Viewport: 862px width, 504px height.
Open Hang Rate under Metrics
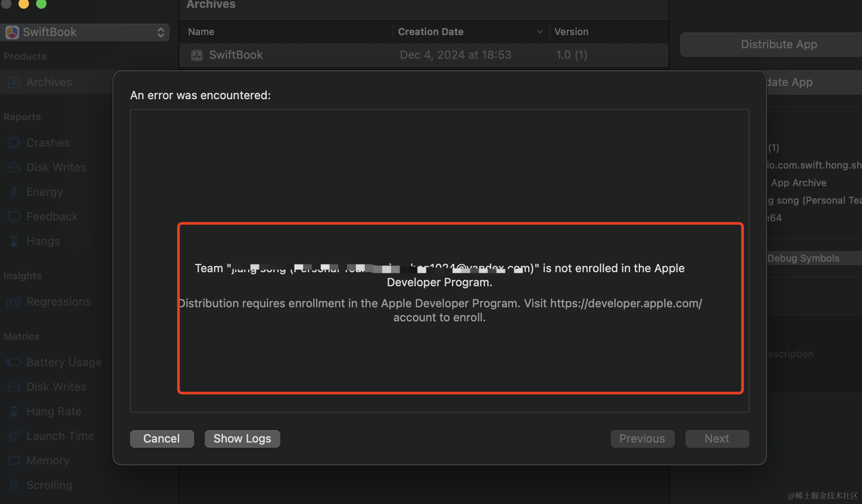pos(54,411)
